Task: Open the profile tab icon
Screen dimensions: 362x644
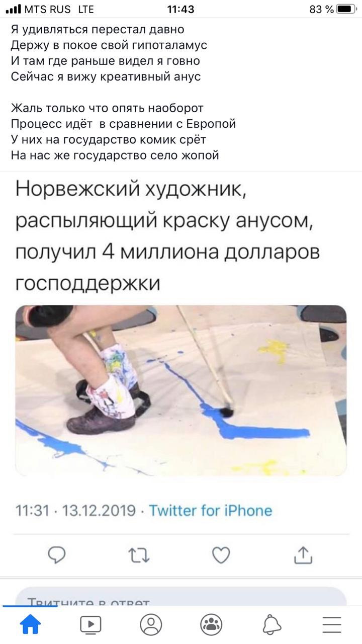Action: pyautogui.click(x=151, y=624)
